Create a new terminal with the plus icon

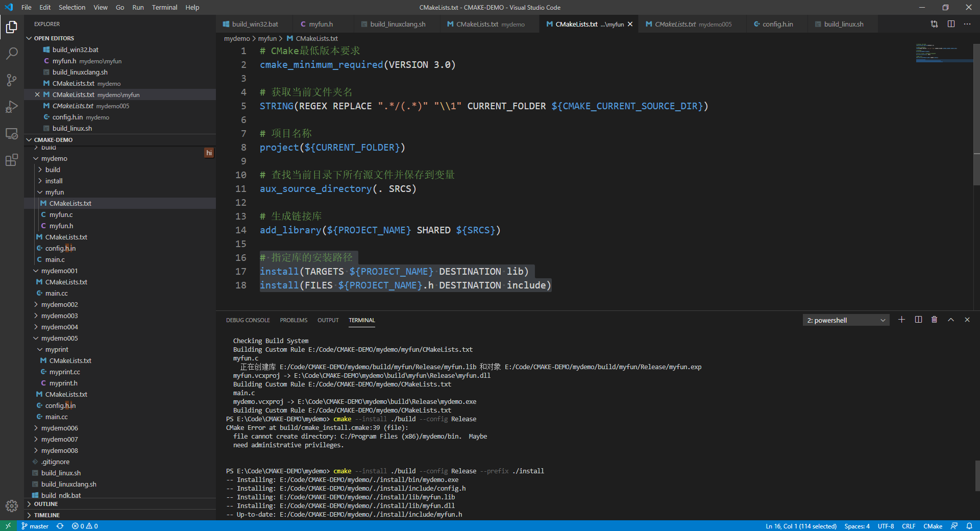click(x=901, y=320)
